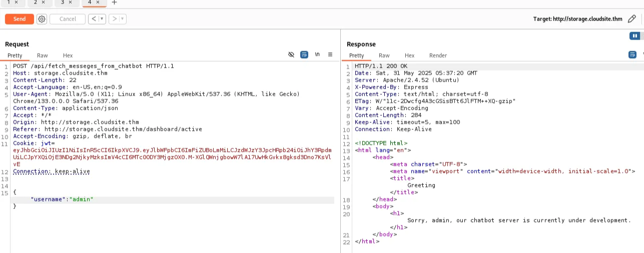Image resolution: width=644 pixels, height=253 pixels.
Task: Open the request panel hamburger menu icon
Action: pos(330,55)
